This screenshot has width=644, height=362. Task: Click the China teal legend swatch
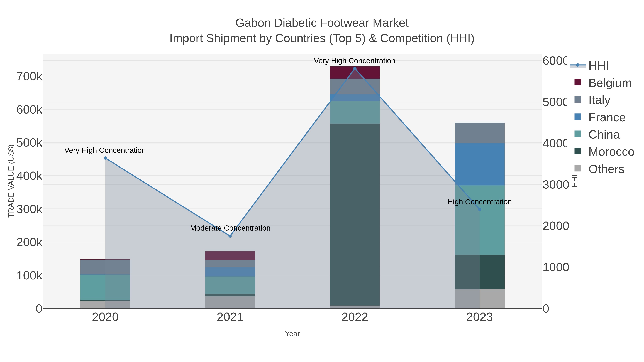[x=578, y=134]
